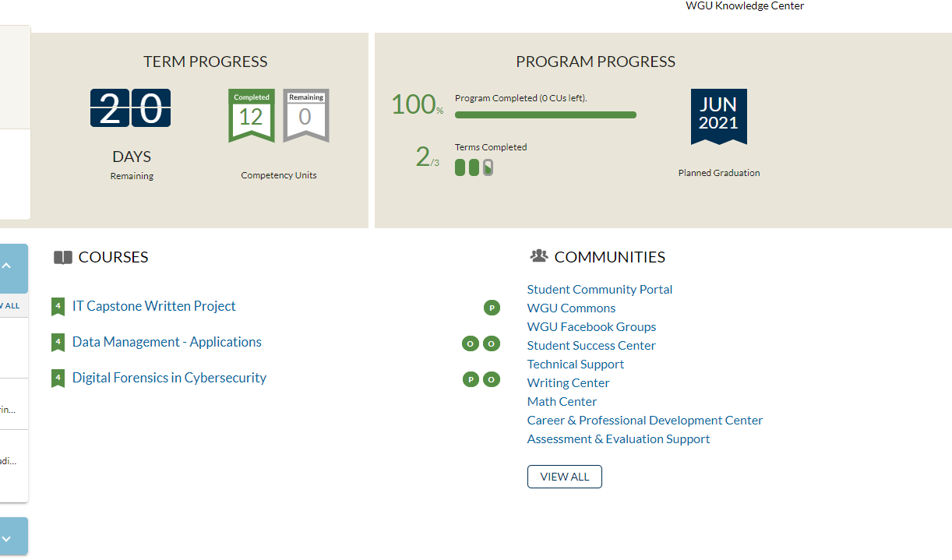Screen dimensions: 952x560
Task: Click the Program Completed progress bar
Action: (545, 115)
